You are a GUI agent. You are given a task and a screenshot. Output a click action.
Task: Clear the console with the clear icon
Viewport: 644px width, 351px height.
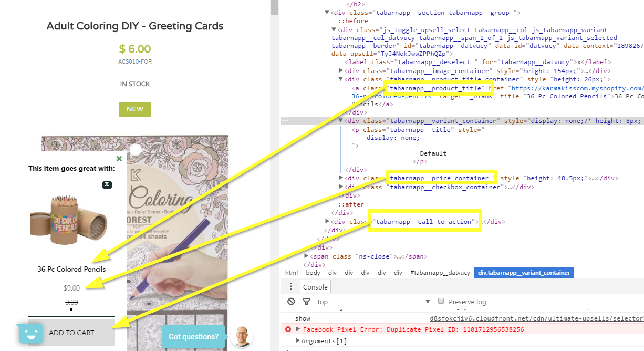click(290, 302)
